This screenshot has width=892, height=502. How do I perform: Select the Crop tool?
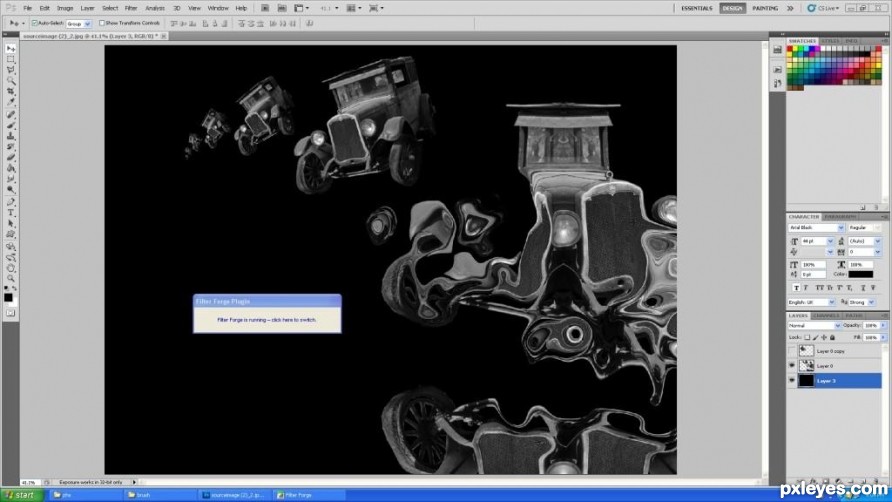[x=11, y=92]
